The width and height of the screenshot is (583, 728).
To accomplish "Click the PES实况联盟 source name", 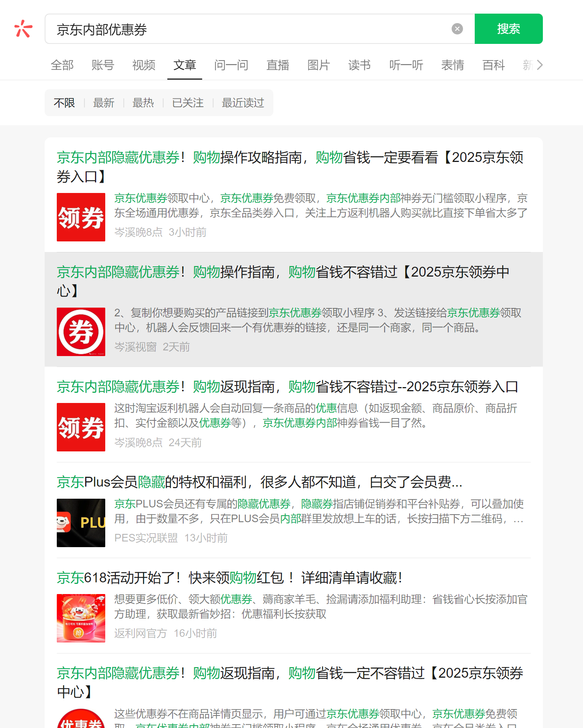I will click(146, 538).
